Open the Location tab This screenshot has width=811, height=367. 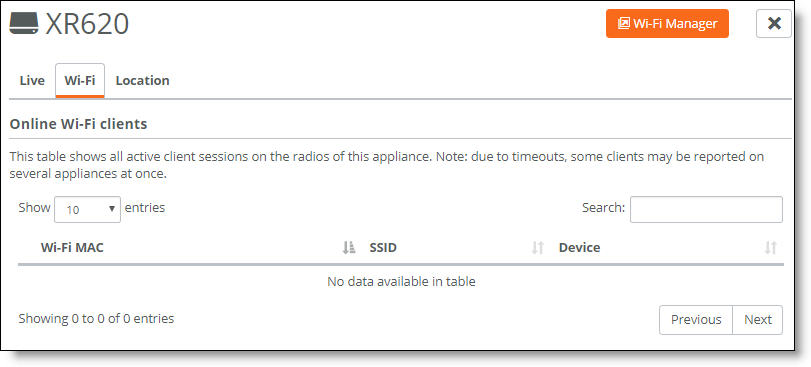142,81
